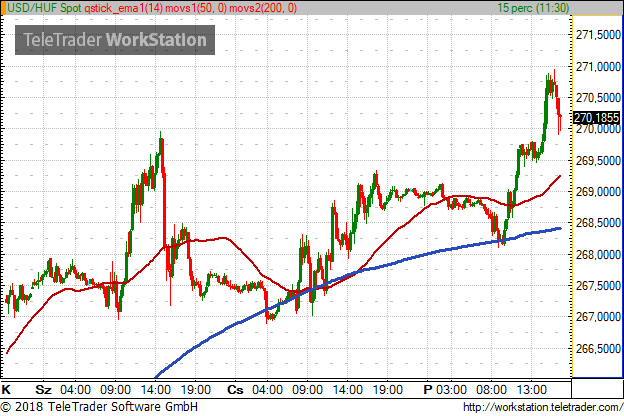624x416 pixels.
Task: Click the 267,5000 price axis label
Action: (598, 286)
